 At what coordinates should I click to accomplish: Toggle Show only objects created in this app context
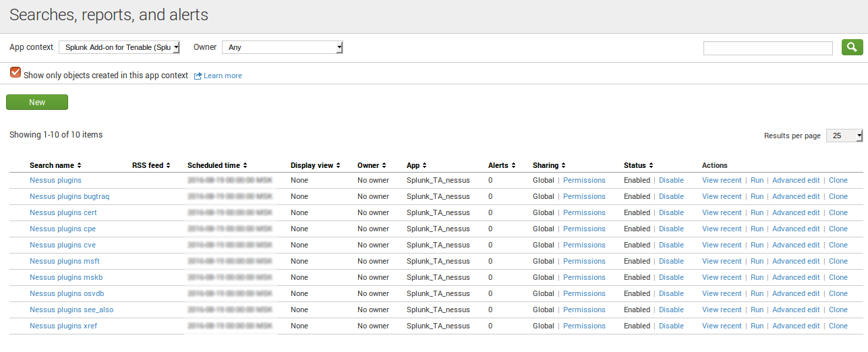(x=16, y=72)
